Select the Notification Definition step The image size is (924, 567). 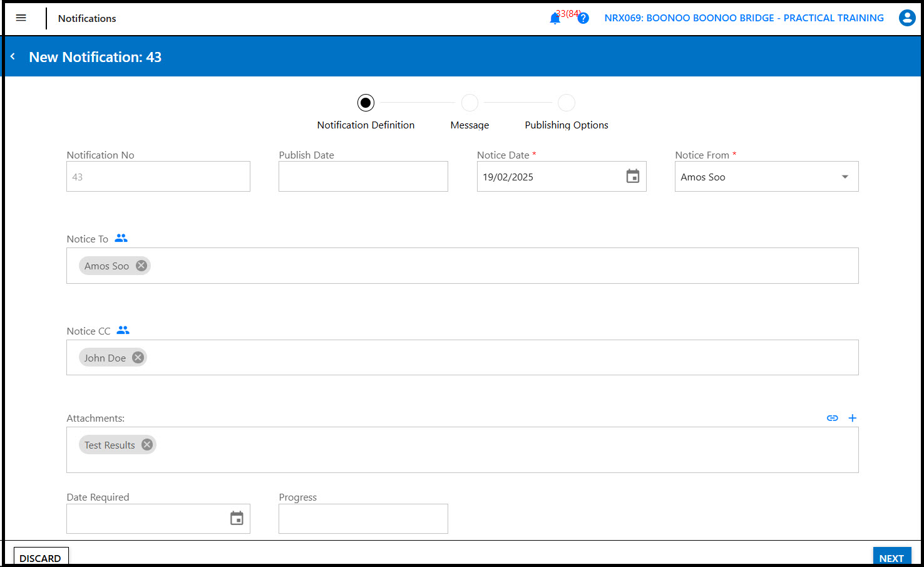366,103
